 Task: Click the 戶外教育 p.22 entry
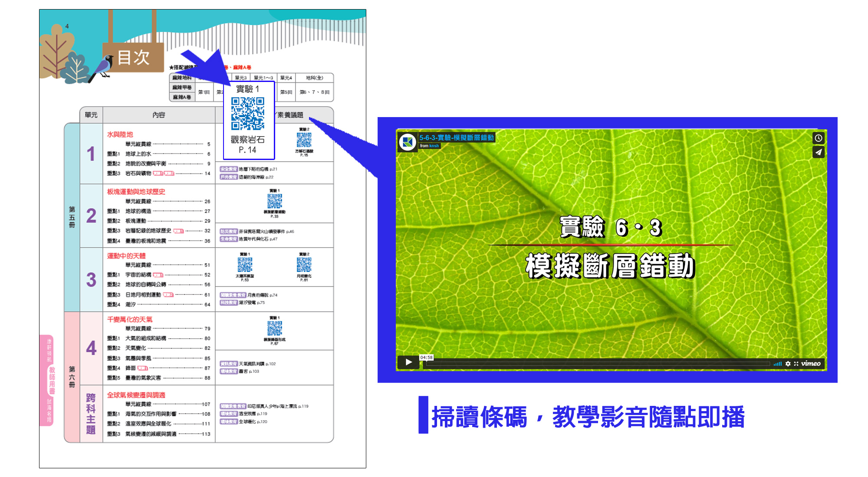[x=247, y=177]
